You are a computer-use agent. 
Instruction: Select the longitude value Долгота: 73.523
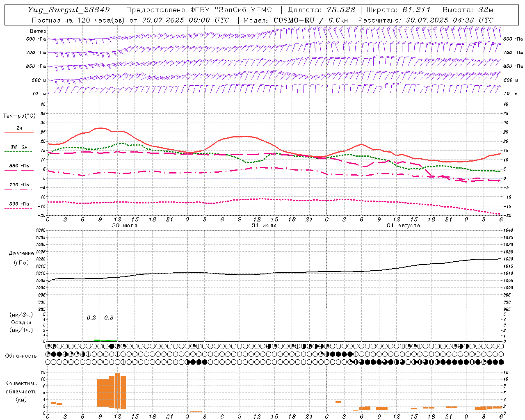click(x=321, y=10)
